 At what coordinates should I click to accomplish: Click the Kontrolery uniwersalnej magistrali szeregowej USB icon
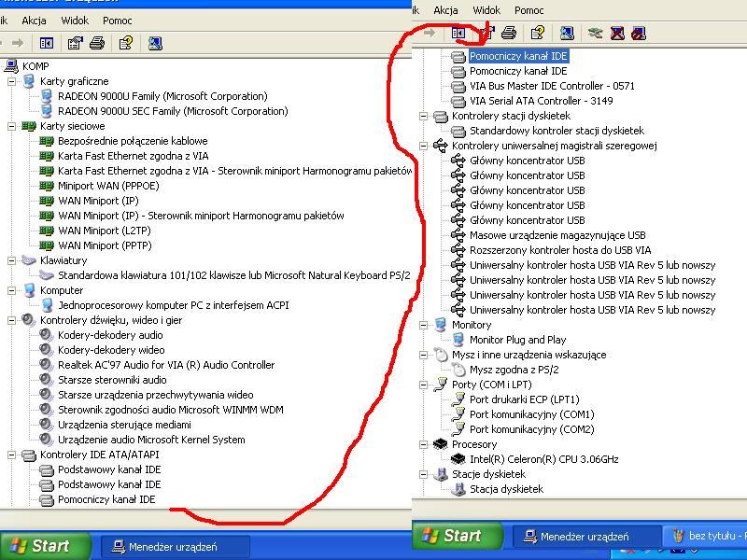pyautogui.click(x=441, y=146)
